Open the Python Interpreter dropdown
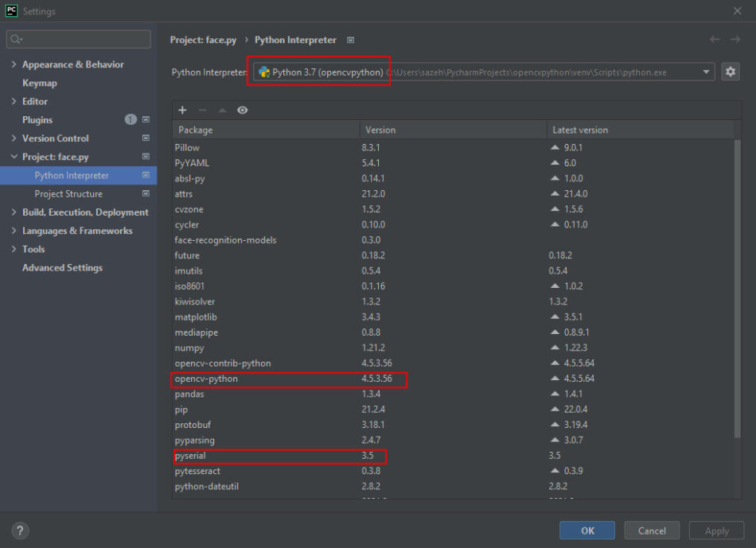Image resolution: width=756 pixels, height=548 pixels. click(x=706, y=72)
